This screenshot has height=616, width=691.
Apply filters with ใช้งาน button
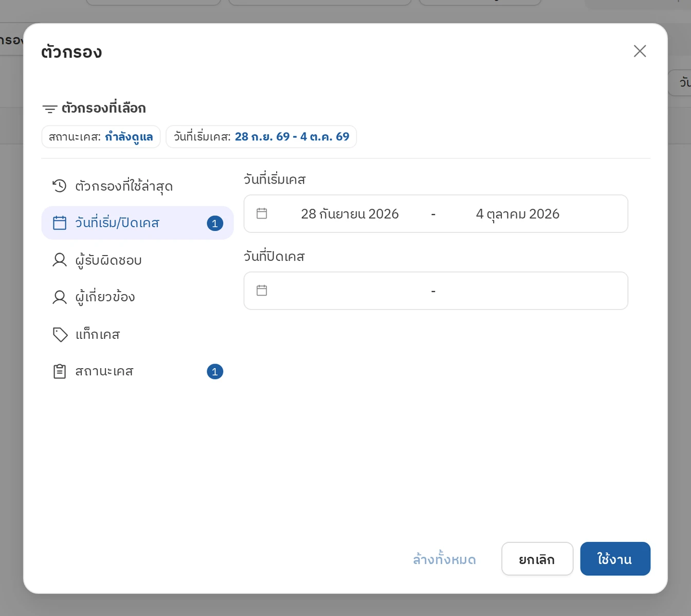615,559
